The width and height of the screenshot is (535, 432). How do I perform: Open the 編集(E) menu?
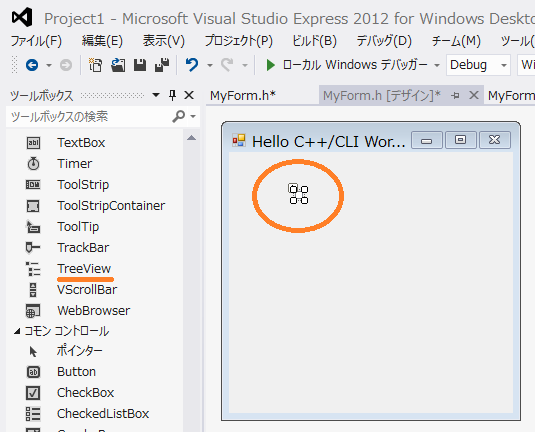click(x=102, y=41)
